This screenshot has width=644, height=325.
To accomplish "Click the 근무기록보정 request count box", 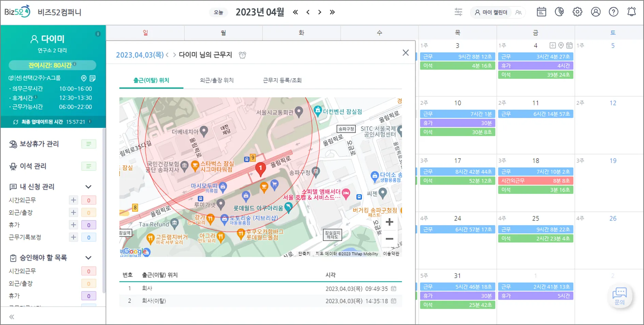I will coord(89,237).
